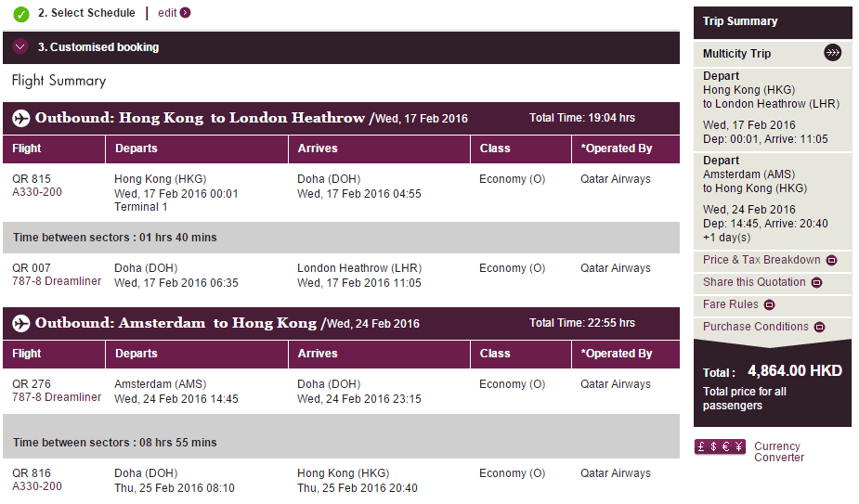Click the Customised booking step title
Viewport: 859px width, 504px height.
point(98,47)
